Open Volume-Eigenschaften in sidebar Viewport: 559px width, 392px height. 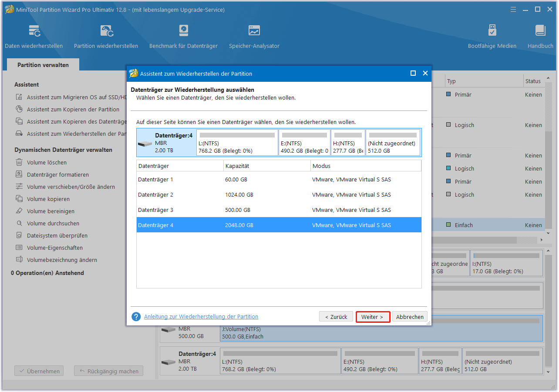click(x=49, y=248)
